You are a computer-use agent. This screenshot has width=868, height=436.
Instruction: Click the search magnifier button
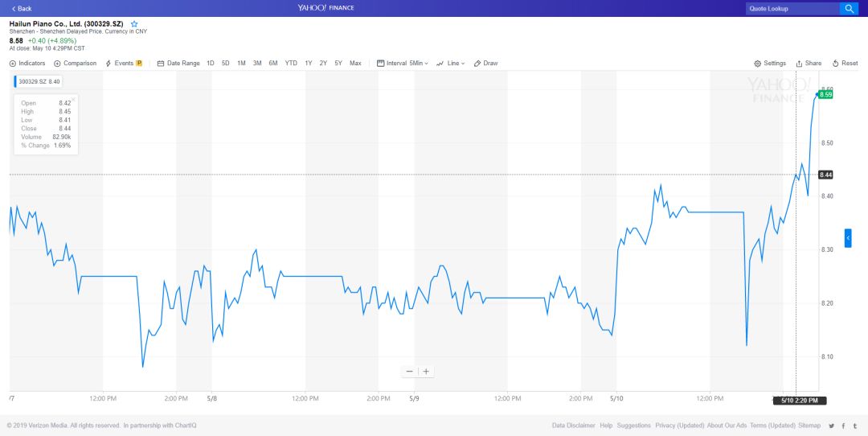point(849,8)
